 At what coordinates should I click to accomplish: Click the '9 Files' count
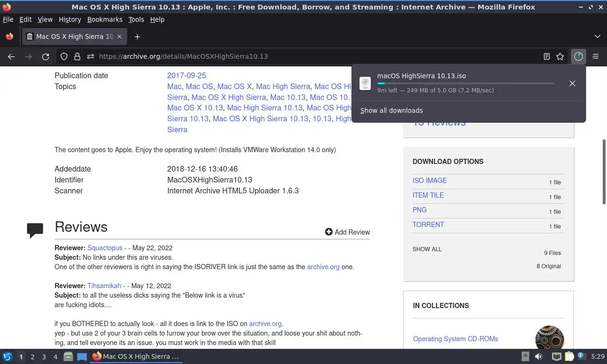pos(552,253)
